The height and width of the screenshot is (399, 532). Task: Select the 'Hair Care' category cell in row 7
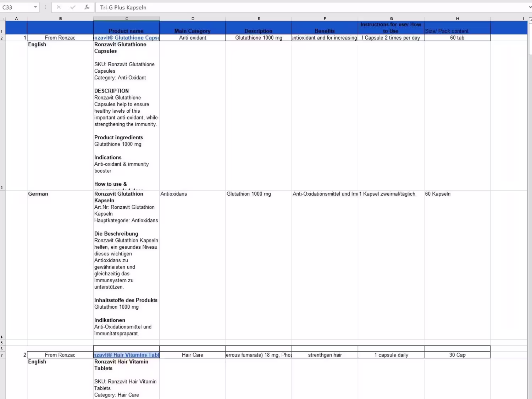pyautogui.click(x=193, y=355)
